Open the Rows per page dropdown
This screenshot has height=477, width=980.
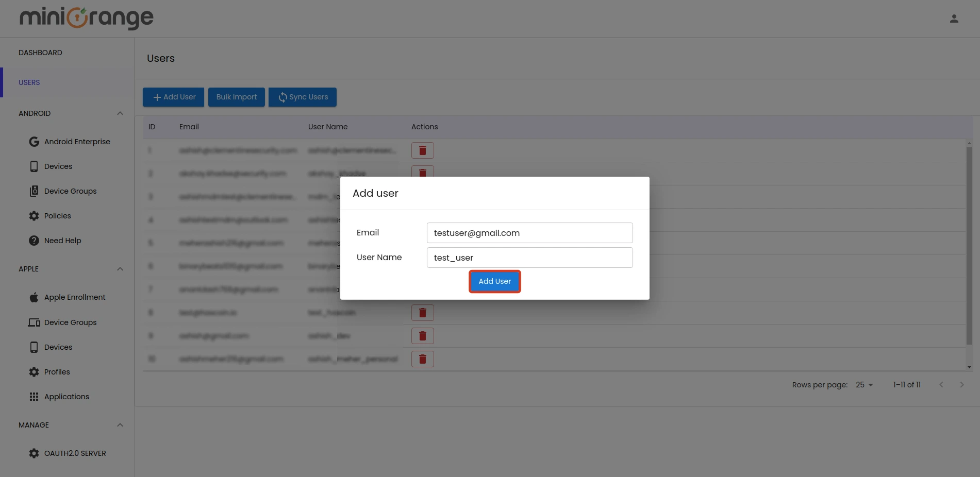(862, 384)
